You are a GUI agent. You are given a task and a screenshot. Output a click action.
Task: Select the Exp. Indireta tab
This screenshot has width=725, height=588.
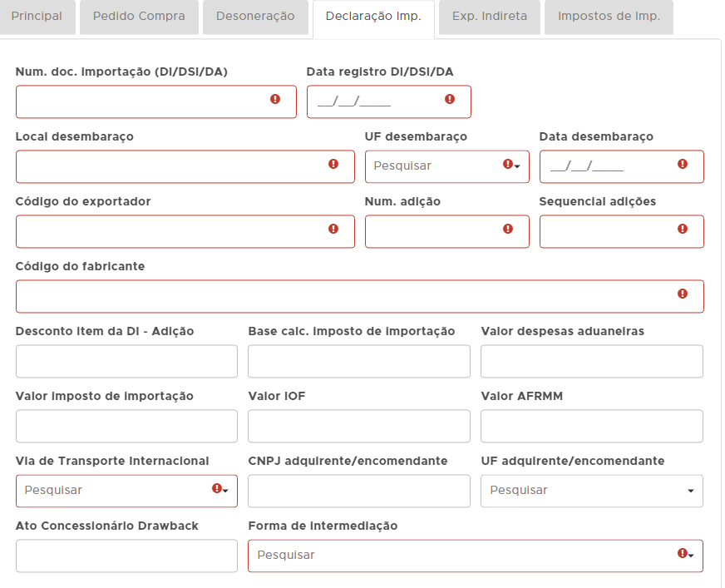489,17
